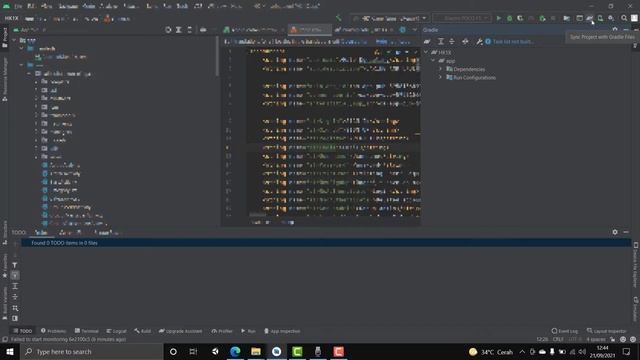Open Microsoft Edge from taskbar
This screenshot has width=640, height=360.
235,351
